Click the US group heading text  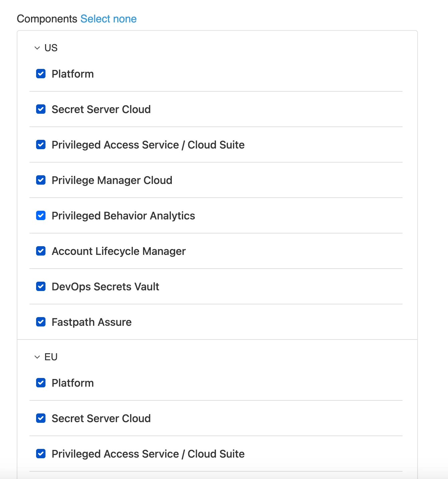[51, 48]
